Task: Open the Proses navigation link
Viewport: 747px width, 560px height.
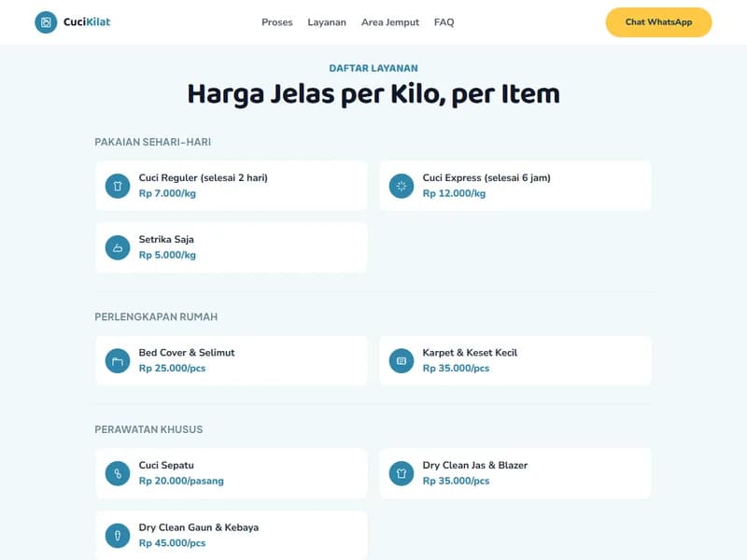Action: [x=276, y=22]
